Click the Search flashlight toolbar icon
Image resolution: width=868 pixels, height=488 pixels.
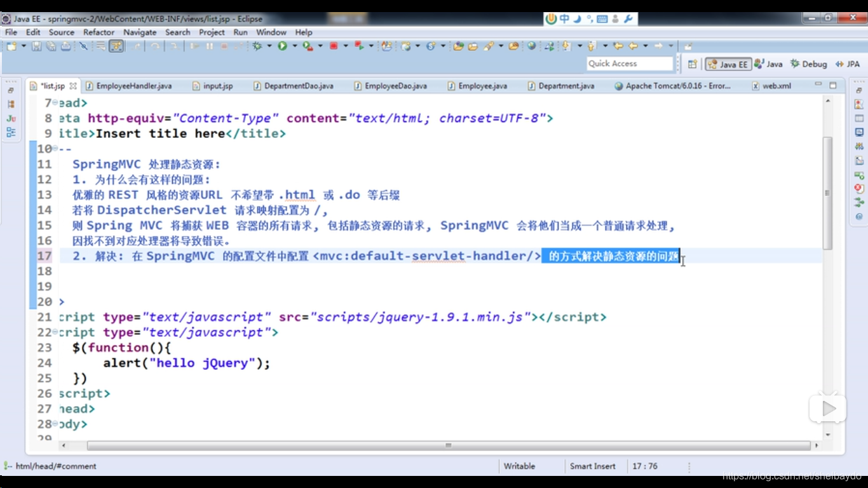point(489,46)
